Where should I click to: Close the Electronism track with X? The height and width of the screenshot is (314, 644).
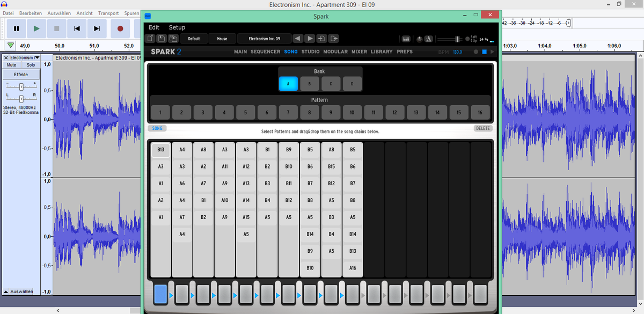pos(6,57)
